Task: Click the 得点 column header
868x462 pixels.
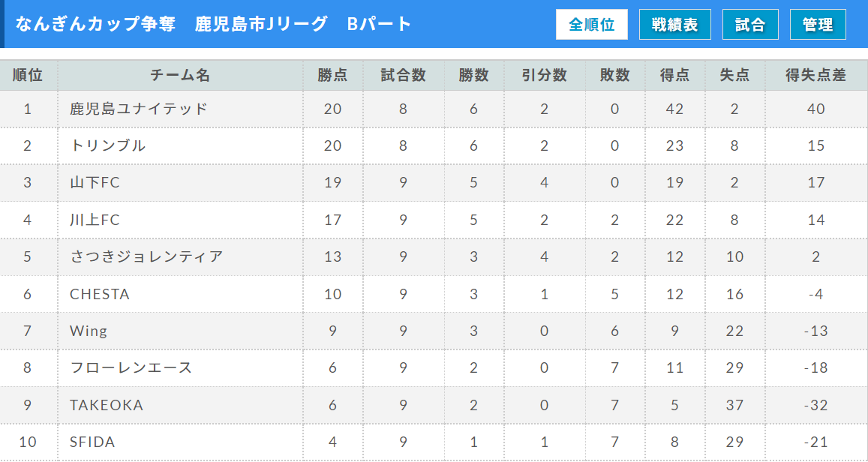Action: click(x=674, y=75)
